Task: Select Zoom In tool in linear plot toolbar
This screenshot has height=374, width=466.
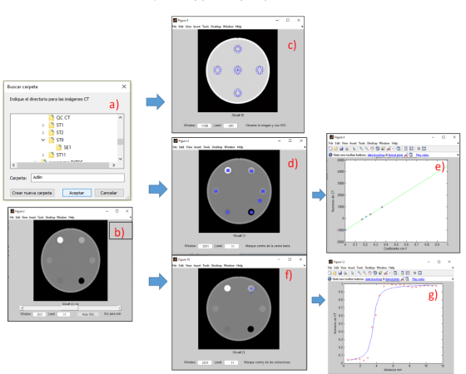Action: [x=361, y=149]
